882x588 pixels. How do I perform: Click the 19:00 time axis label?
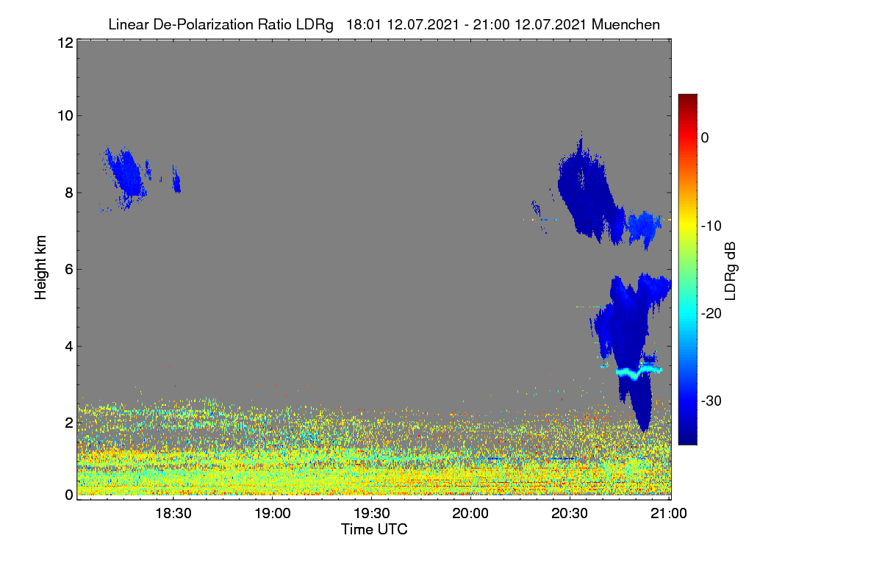pyautogui.click(x=272, y=514)
